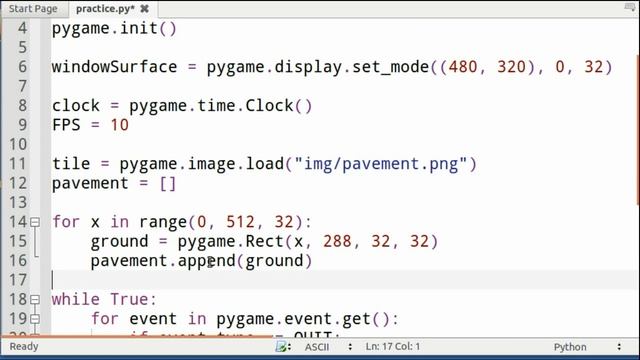This screenshot has height=360, width=640.
Task: Click the value 10 on line 9
Action: click(120, 125)
